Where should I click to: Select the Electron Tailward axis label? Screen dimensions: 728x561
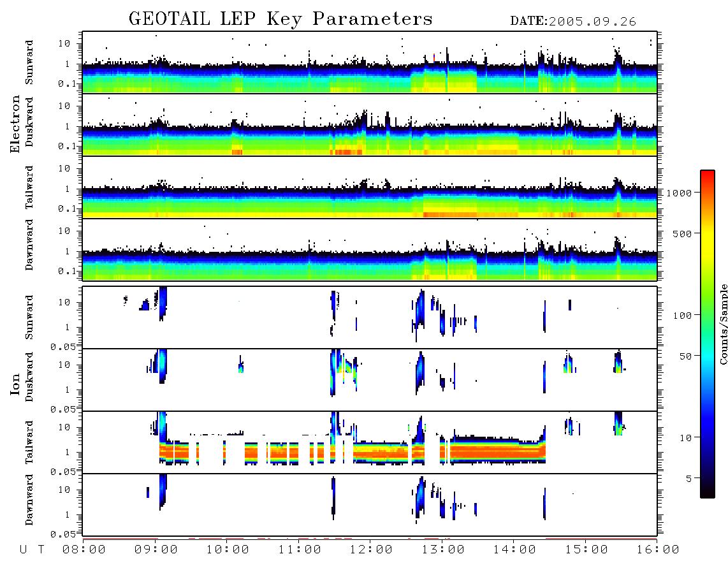click(30, 187)
